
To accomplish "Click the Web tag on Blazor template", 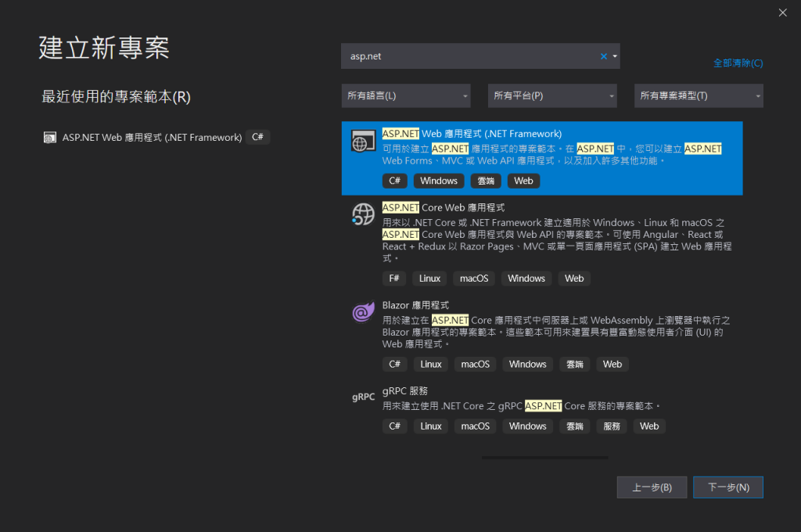I will point(612,365).
